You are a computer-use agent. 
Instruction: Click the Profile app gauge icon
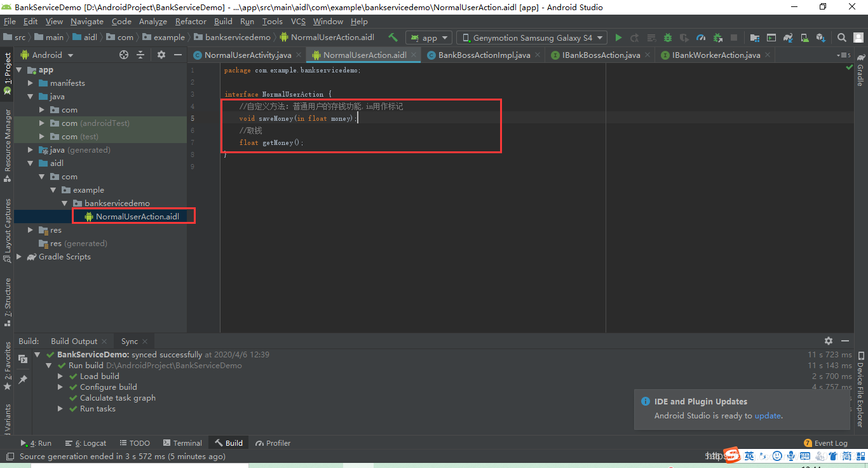click(701, 38)
